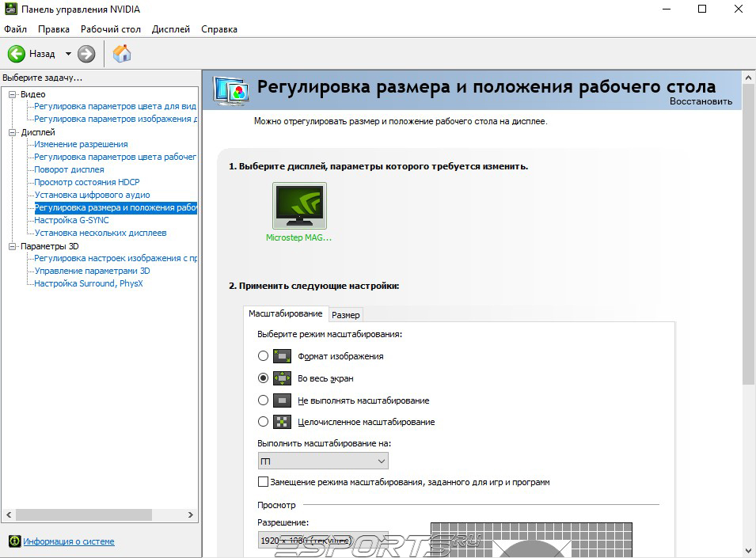The width and height of the screenshot is (756, 558).
Task: Click the no-scaling mode icon
Action: [282, 400]
